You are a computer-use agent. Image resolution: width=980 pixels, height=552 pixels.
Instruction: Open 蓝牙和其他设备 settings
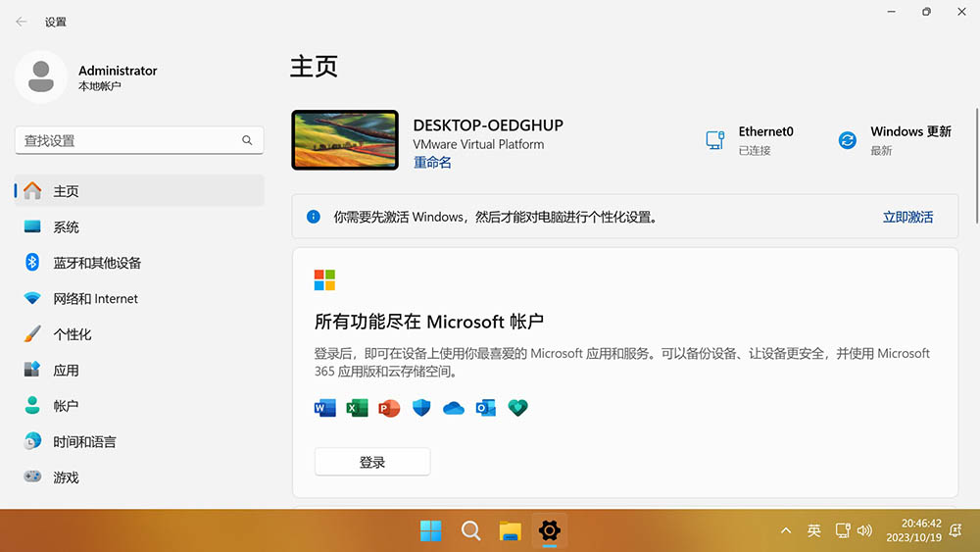tap(139, 263)
